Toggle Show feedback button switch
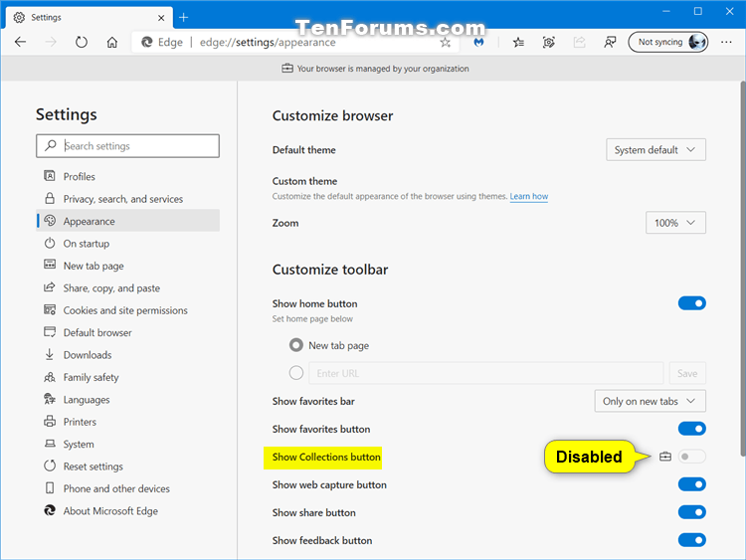The image size is (746, 560). click(691, 540)
